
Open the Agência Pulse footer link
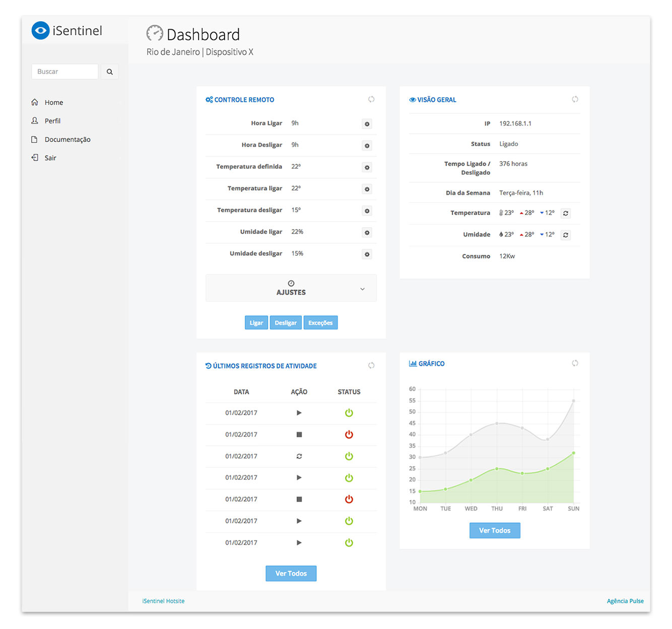click(625, 601)
